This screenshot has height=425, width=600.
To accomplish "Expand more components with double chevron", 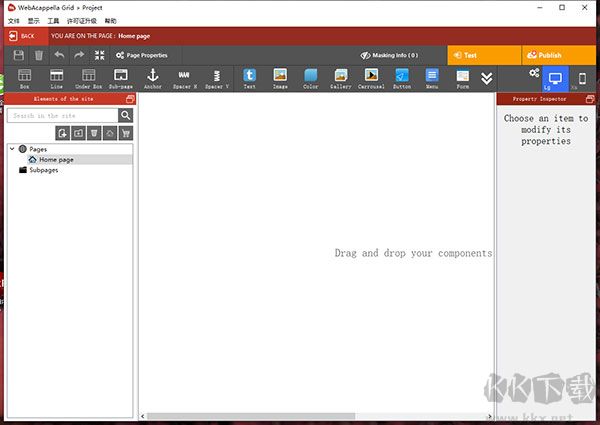I will [487, 78].
